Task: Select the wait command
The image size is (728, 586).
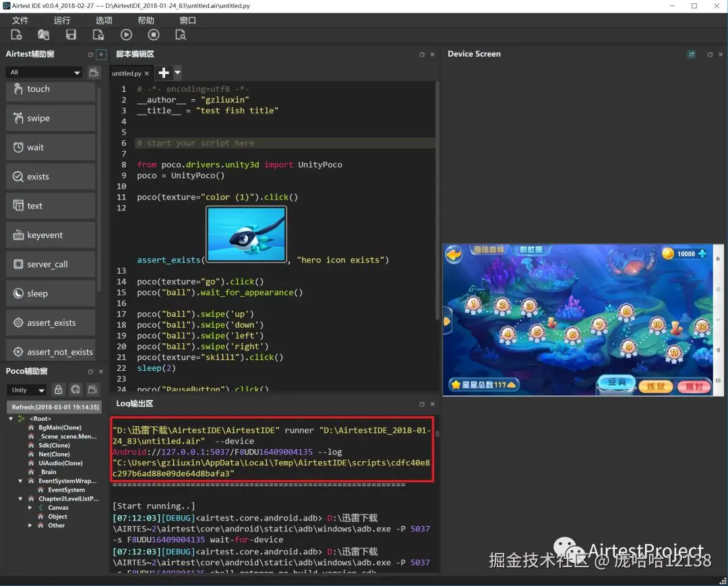Action: click(x=51, y=148)
